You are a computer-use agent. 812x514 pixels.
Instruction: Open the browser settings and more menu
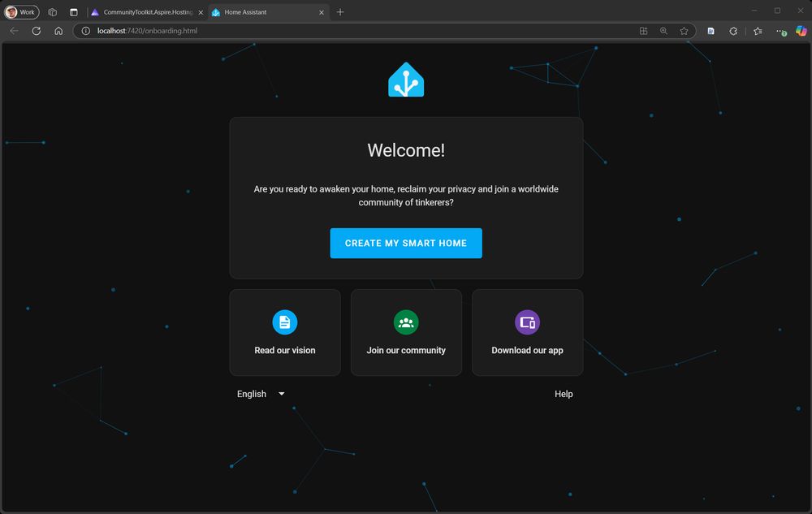781,31
